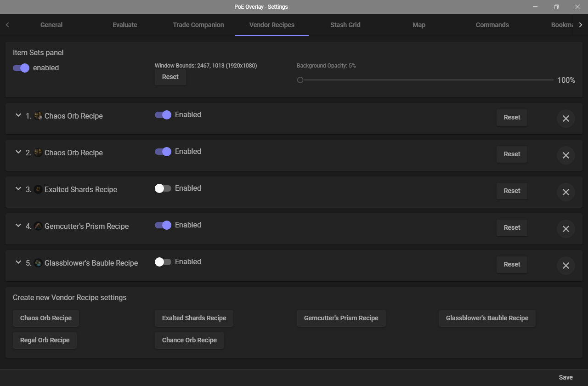Screen dimensions: 588x386
Task: Reset the Exalted Shards Recipe settings
Action: (x=512, y=191)
